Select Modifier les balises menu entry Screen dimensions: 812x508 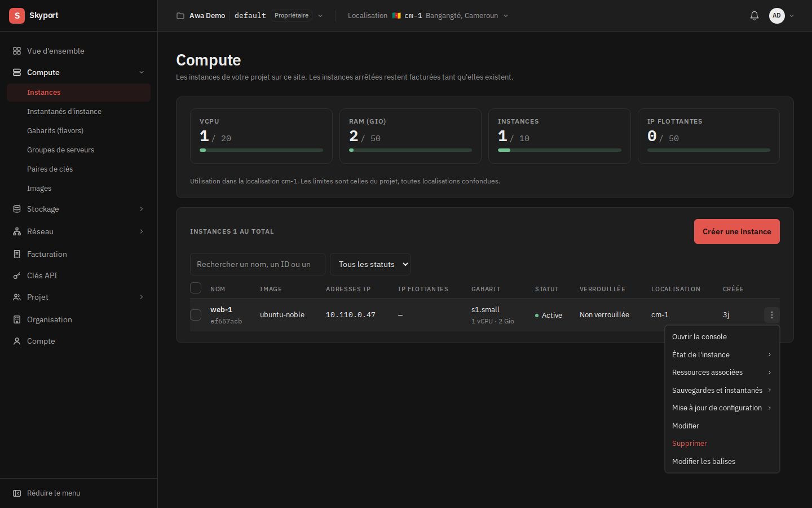722,461
